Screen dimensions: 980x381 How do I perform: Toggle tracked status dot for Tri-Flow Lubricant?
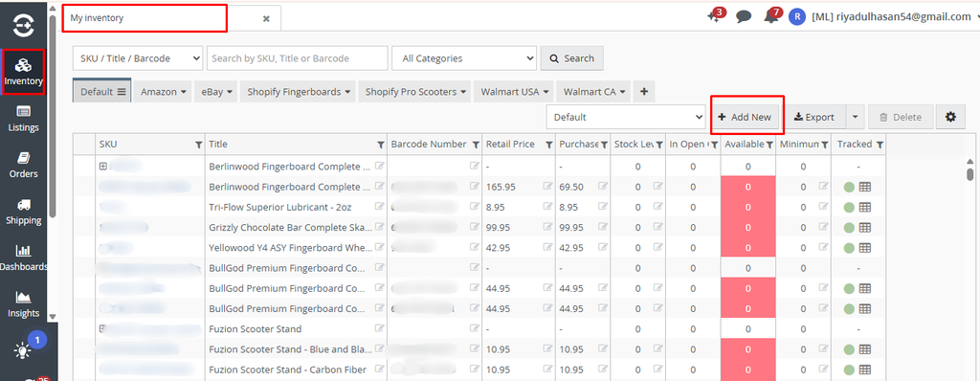(x=849, y=207)
